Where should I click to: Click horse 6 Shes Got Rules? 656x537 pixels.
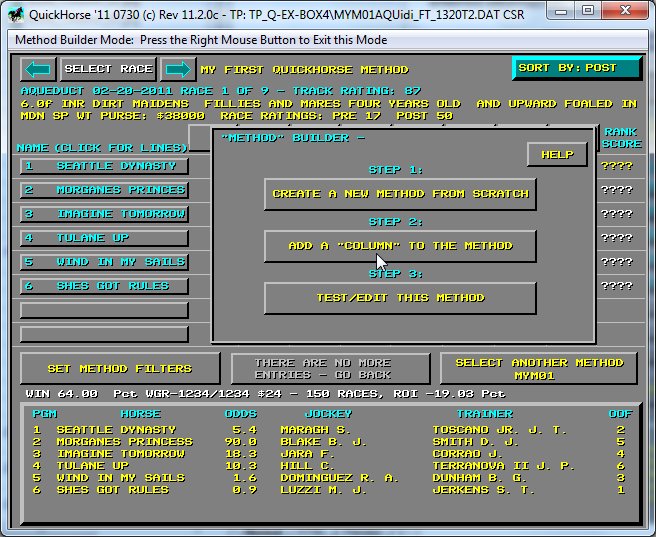click(104, 286)
